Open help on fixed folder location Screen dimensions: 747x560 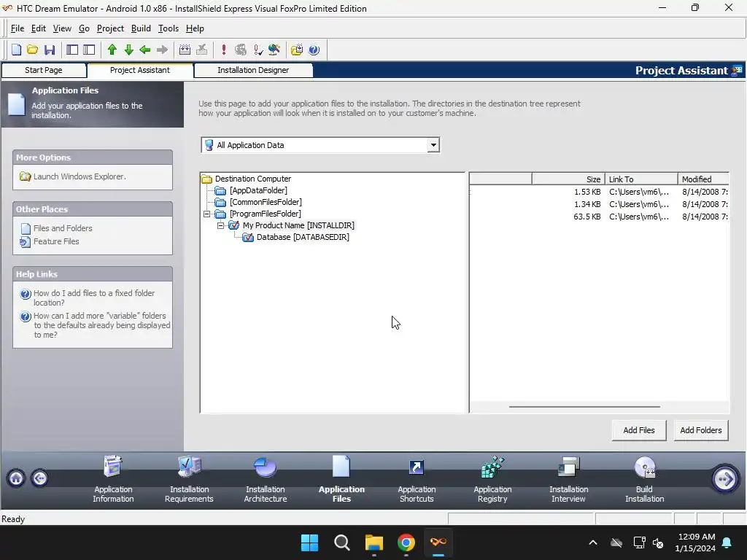[94, 298]
